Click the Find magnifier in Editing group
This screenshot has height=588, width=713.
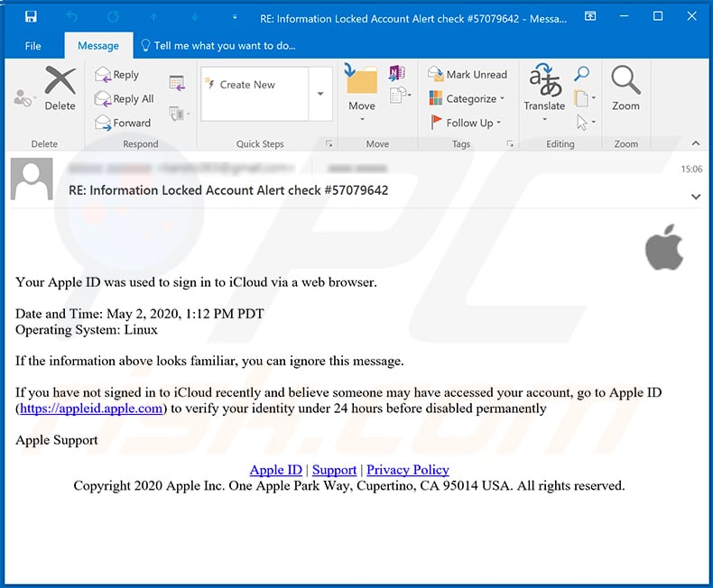tap(581, 74)
